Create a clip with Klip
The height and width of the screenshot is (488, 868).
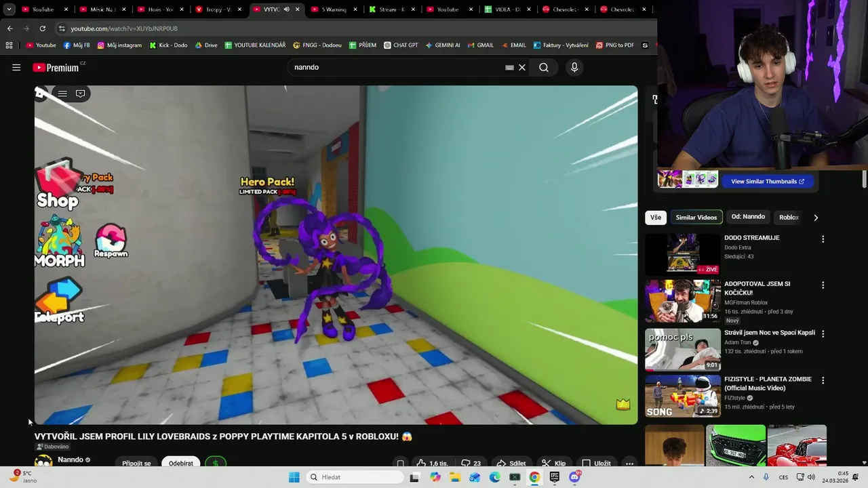(x=553, y=463)
